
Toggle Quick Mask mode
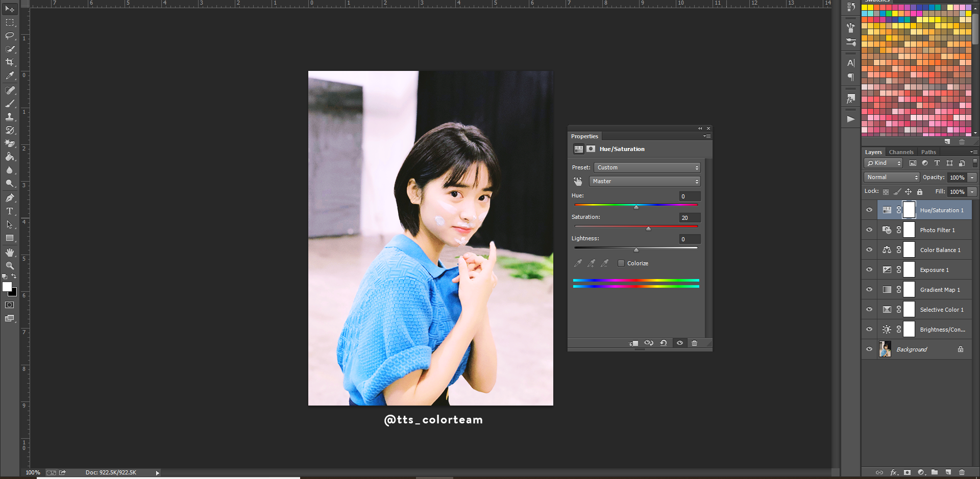click(x=10, y=305)
